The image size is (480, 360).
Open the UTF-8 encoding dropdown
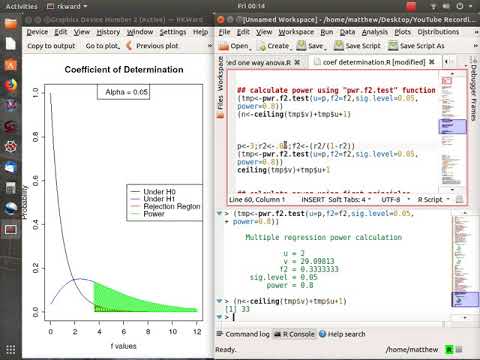click(x=396, y=199)
